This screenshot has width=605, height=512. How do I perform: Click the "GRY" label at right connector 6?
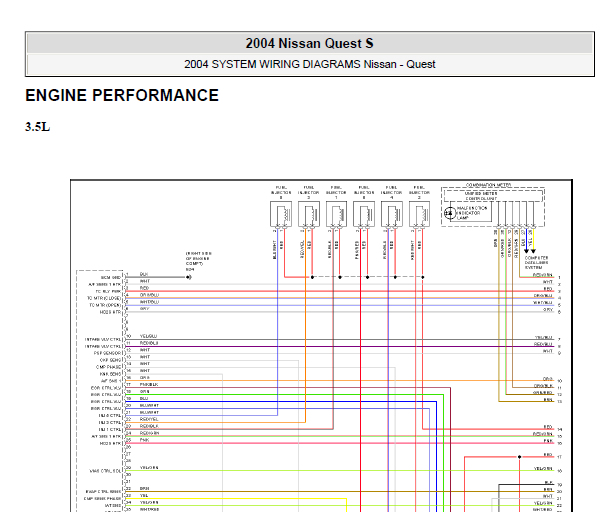tap(548, 309)
